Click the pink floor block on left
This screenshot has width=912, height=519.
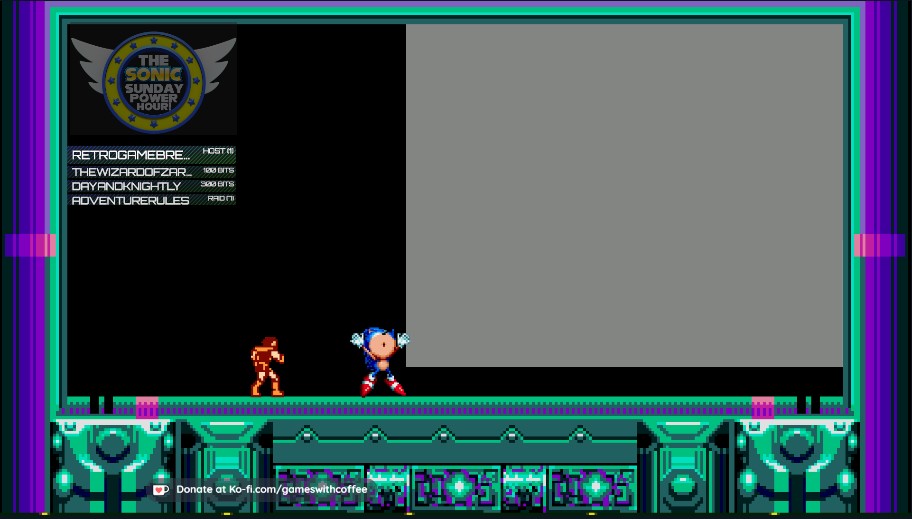click(147, 407)
